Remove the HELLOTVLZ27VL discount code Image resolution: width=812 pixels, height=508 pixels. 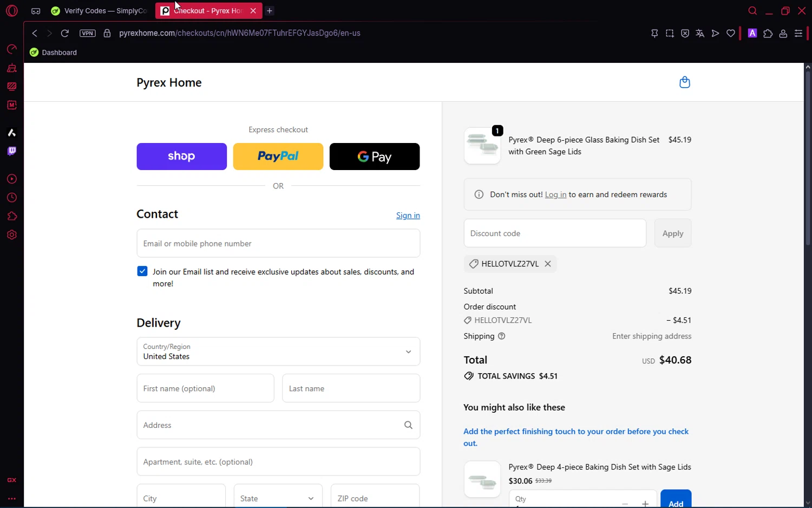point(548,264)
